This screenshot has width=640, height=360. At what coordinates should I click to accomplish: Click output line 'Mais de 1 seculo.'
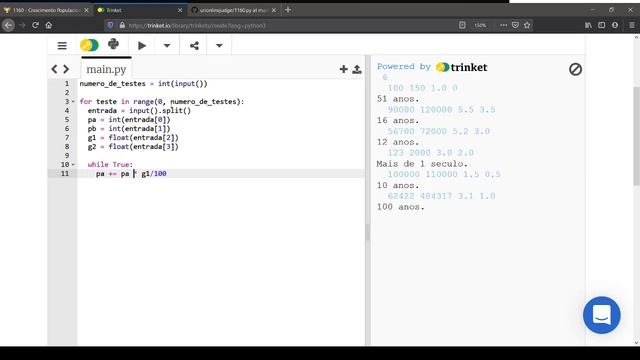tap(422, 164)
